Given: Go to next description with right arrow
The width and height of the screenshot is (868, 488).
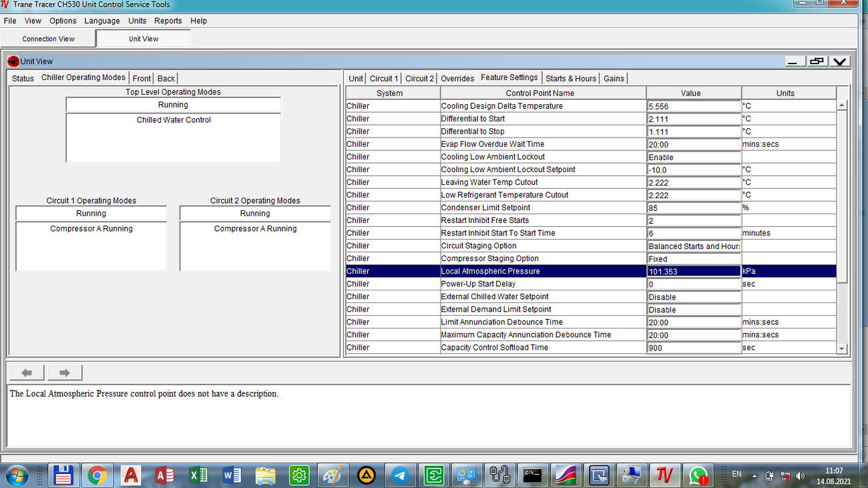Looking at the screenshot, I should [65, 373].
